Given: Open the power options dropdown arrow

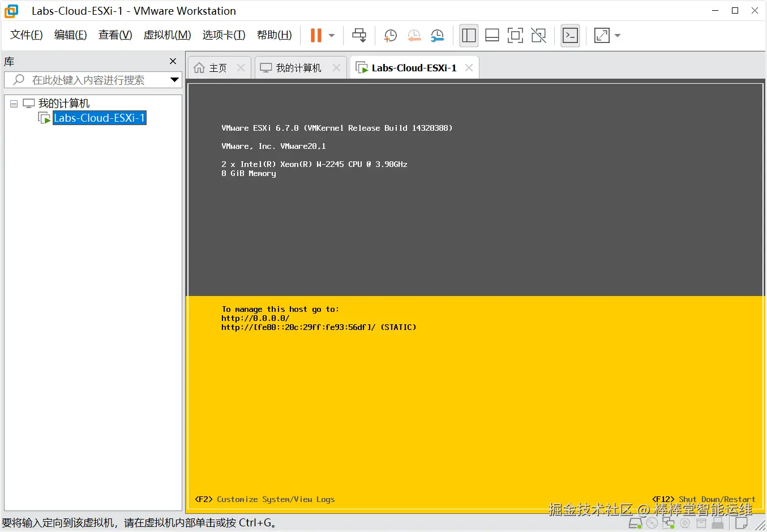Looking at the screenshot, I should (x=332, y=36).
